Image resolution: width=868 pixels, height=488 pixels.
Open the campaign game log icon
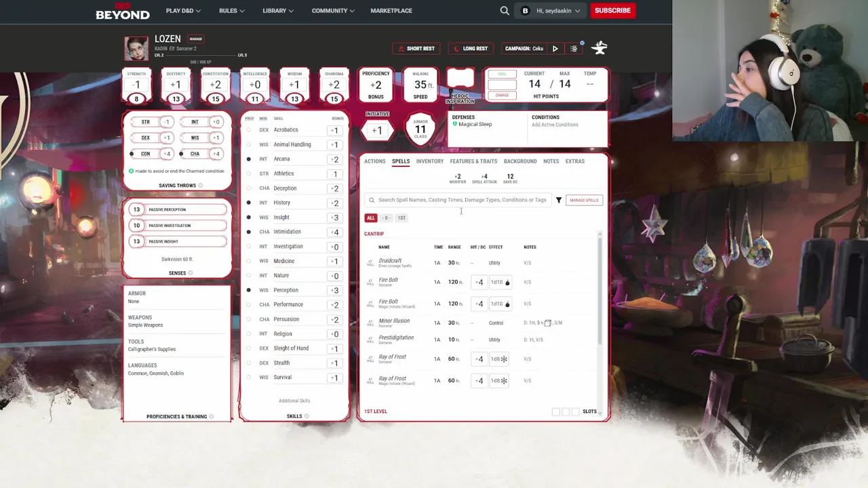coord(574,49)
